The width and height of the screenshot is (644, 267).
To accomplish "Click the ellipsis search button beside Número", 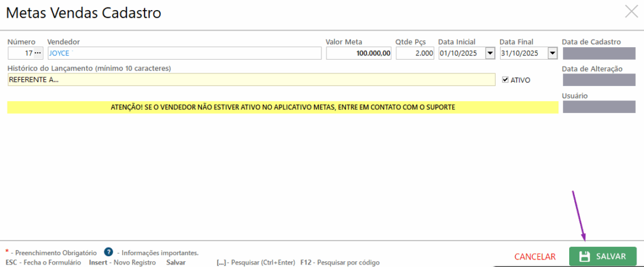I will (x=38, y=53).
